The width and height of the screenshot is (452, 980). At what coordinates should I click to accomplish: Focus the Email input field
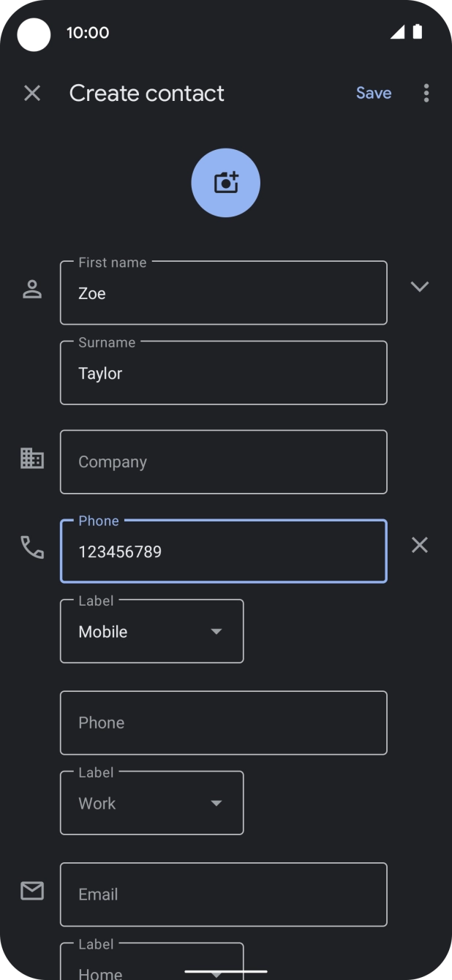223,894
